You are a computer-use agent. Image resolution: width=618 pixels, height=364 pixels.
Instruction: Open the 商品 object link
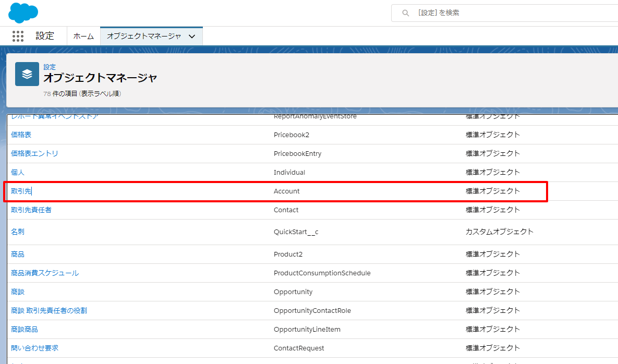click(17, 254)
